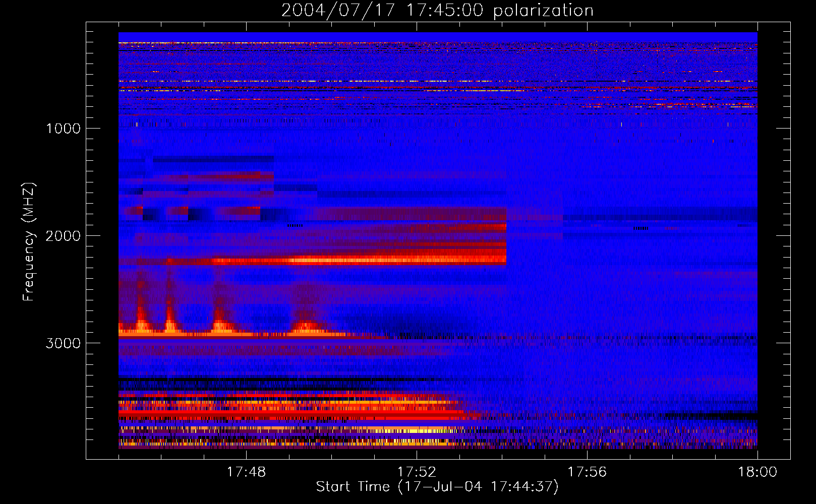Click the 17:52 time tick label
Image resolution: width=816 pixels, height=504 pixels.
point(417,472)
